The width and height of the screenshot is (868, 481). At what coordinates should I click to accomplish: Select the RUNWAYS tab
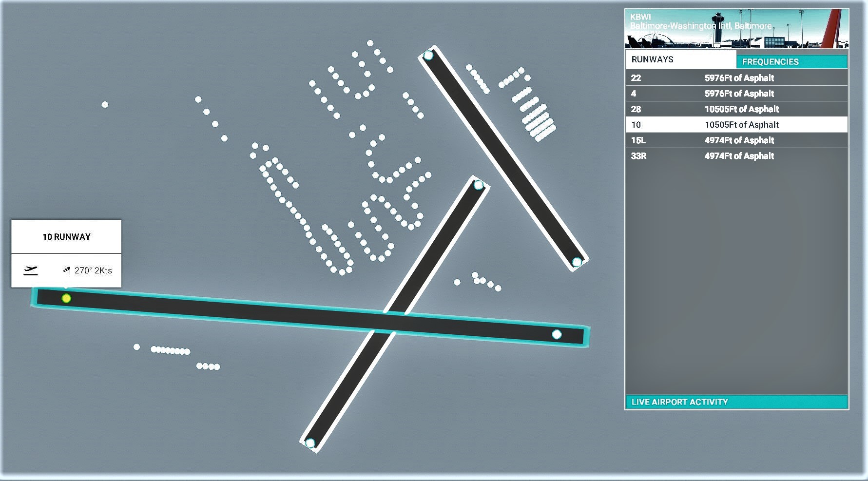(x=681, y=59)
